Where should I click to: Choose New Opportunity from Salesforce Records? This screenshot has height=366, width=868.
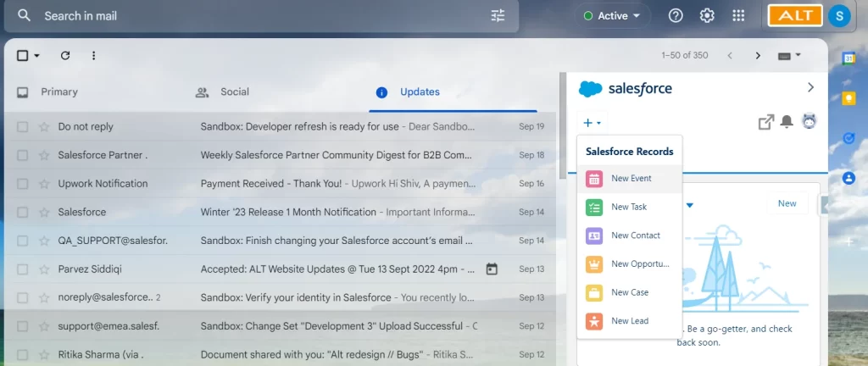[630, 264]
